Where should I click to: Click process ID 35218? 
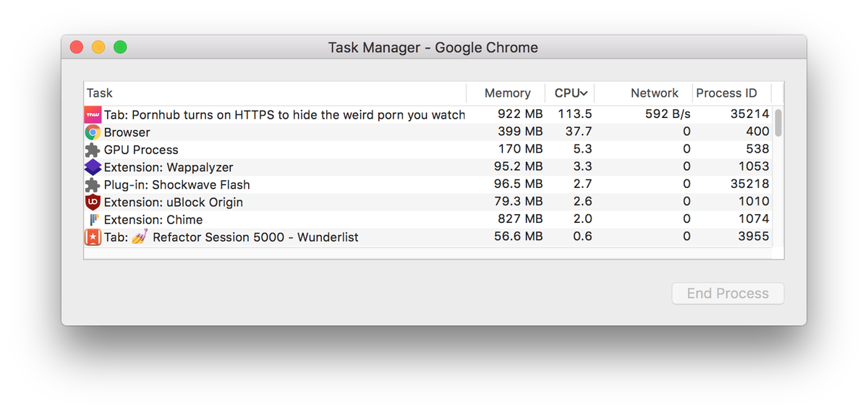pos(749,184)
